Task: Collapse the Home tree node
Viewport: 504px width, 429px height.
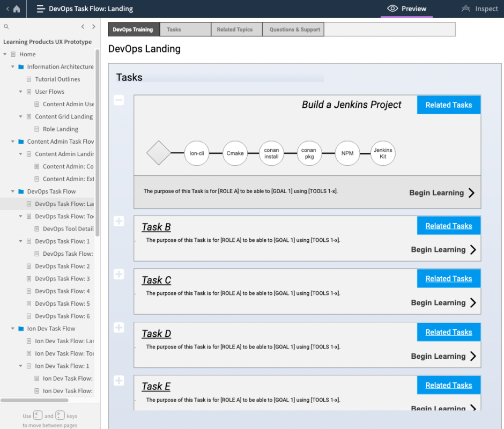Action: (x=5, y=54)
